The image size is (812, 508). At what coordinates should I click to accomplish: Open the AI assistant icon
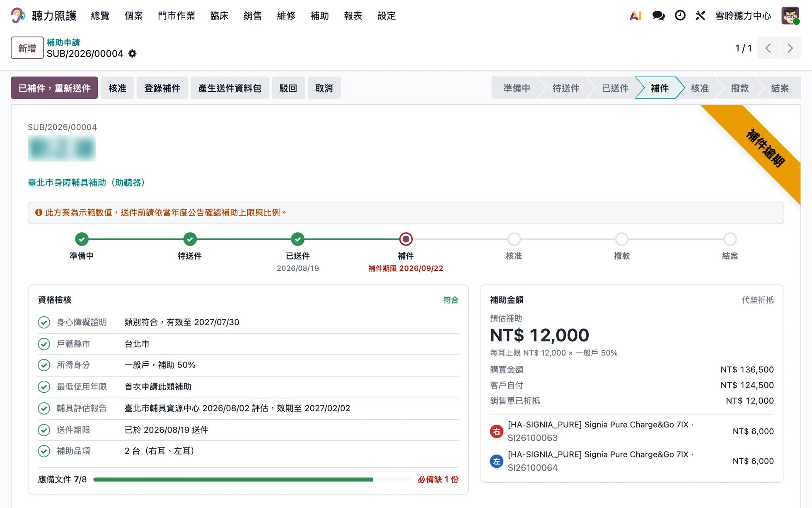click(635, 16)
